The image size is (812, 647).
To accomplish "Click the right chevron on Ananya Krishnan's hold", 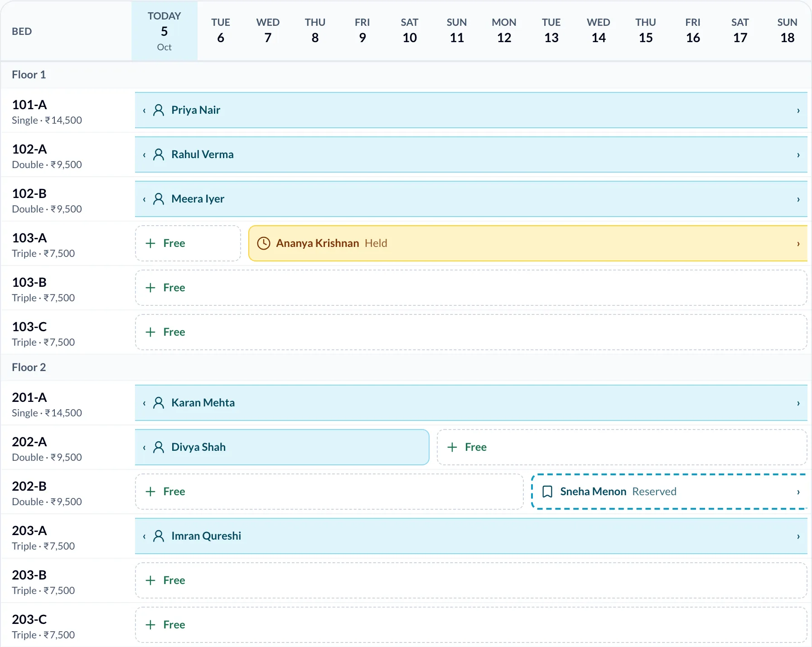I will 798,244.
